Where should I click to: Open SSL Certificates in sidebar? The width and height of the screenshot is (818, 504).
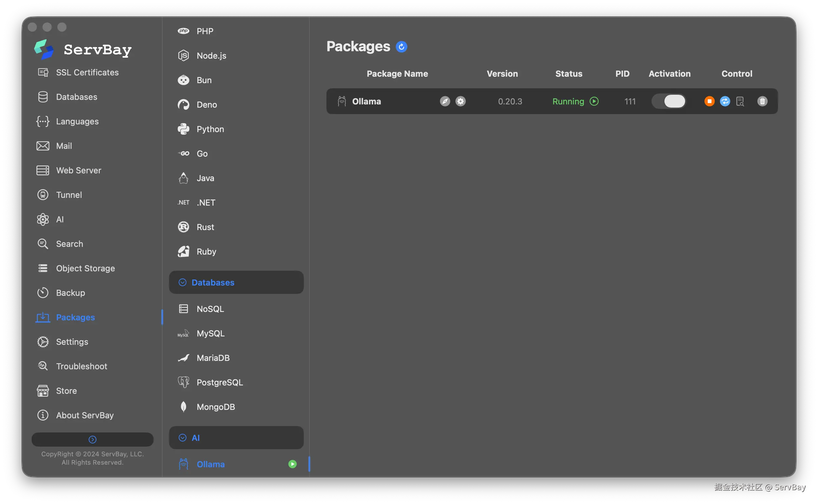pos(87,72)
